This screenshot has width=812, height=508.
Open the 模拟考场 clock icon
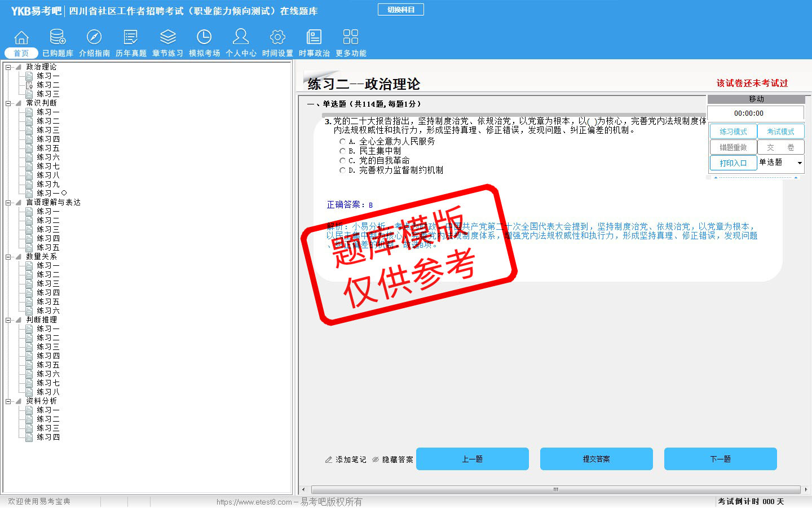coord(204,37)
